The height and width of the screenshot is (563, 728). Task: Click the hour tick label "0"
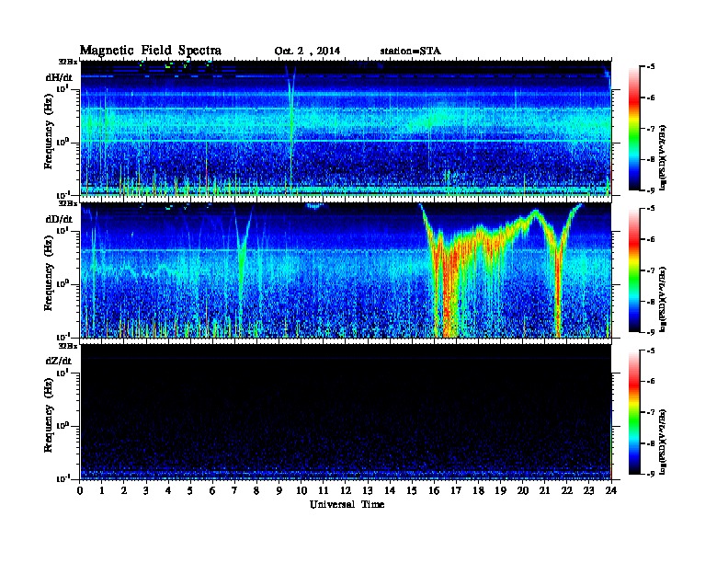click(80, 491)
